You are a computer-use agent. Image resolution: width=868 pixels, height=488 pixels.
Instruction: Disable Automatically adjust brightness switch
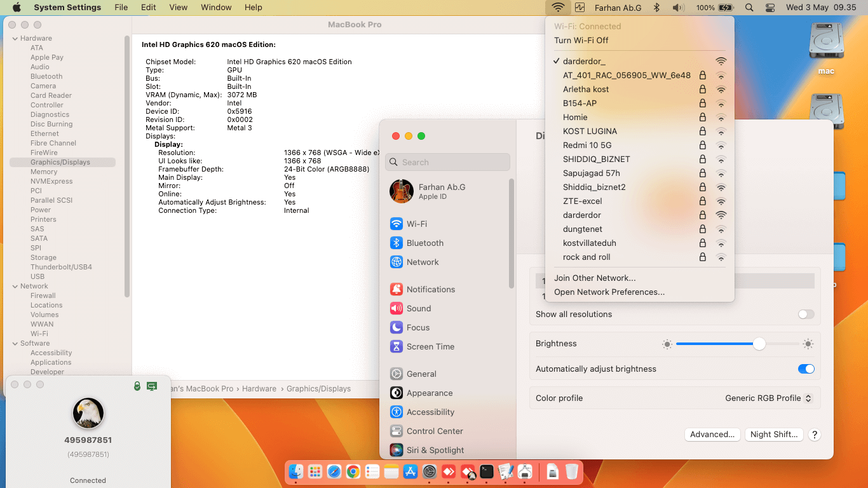click(x=806, y=369)
